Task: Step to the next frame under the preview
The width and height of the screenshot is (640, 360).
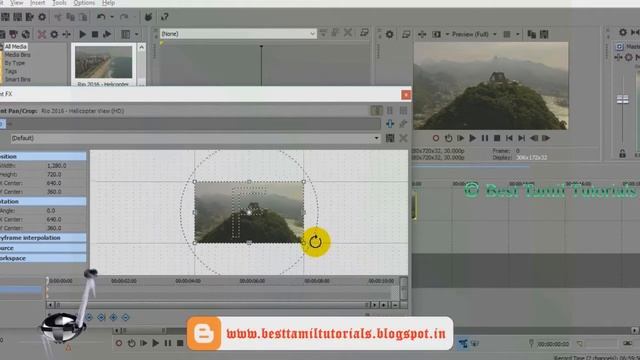Action: (x=546, y=138)
